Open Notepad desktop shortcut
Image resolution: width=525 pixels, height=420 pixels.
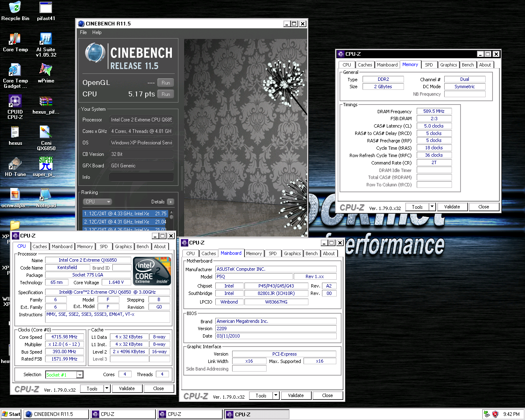tap(46, 198)
